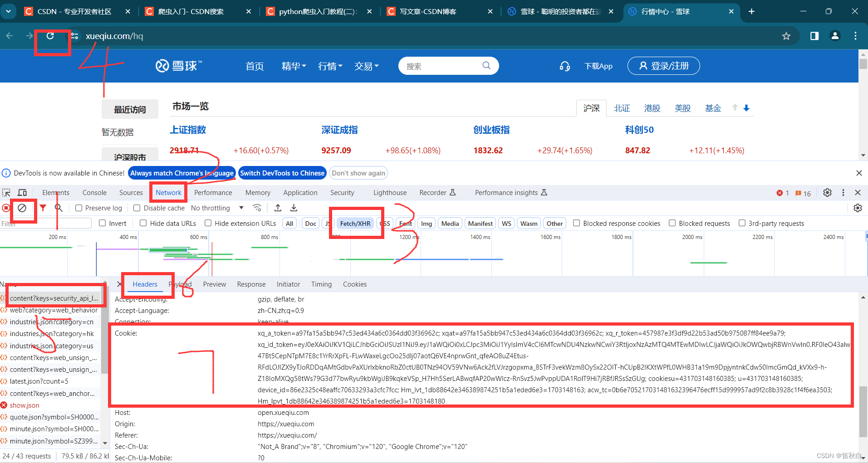The height and width of the screenshot is (463, 868).
Task: Reload the xueqiu page
Action: (50, 36)
